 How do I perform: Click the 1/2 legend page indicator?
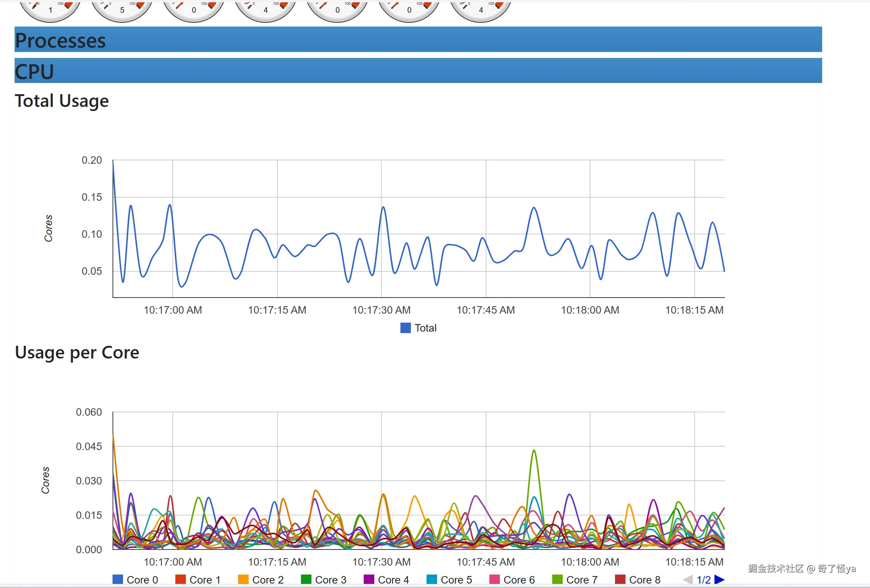[x=703, y=580]
